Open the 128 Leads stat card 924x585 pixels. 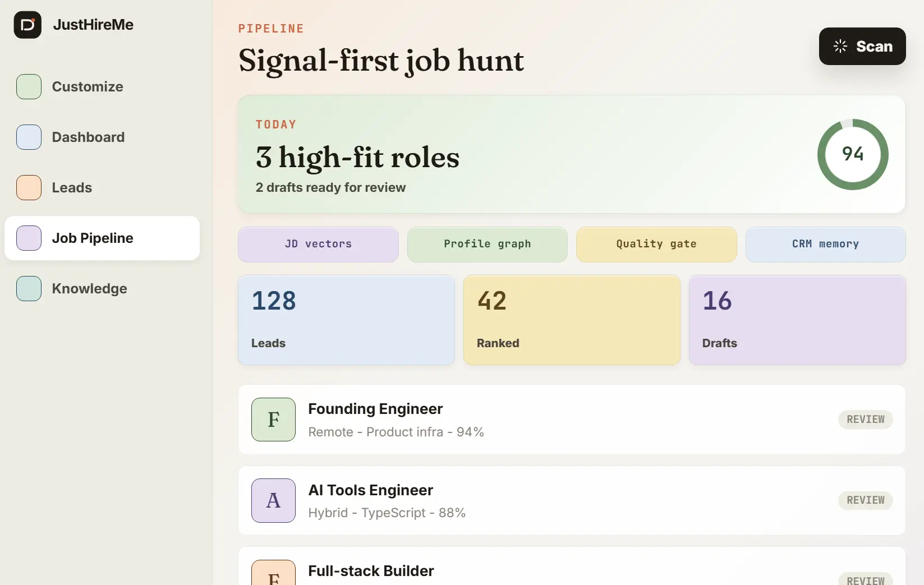coord(346,320)
